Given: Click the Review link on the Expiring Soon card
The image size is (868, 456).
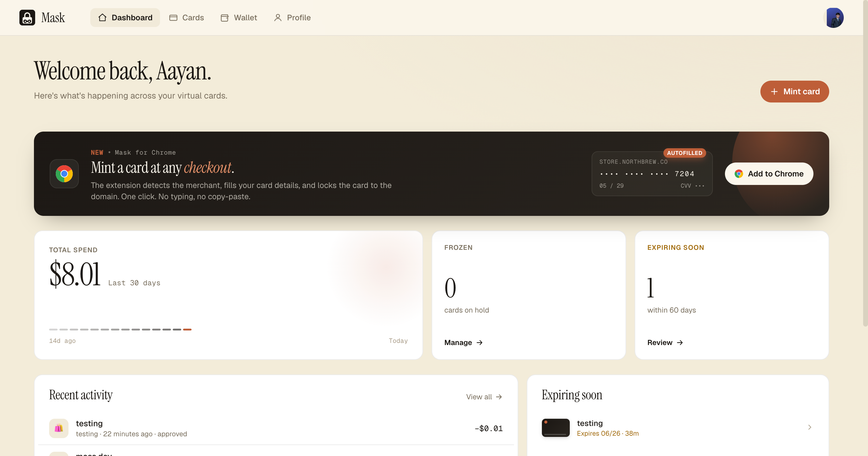Looking at the screenshot, I should coord(665,342).
